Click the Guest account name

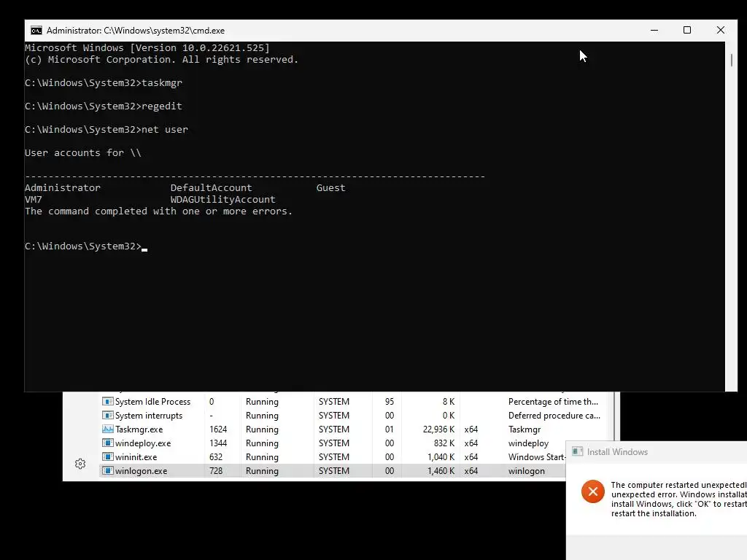pyautogui.click(x=330, y=187)
